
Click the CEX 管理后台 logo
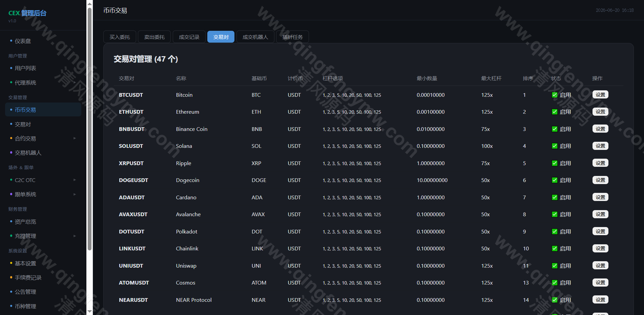[x=27, y=13]
